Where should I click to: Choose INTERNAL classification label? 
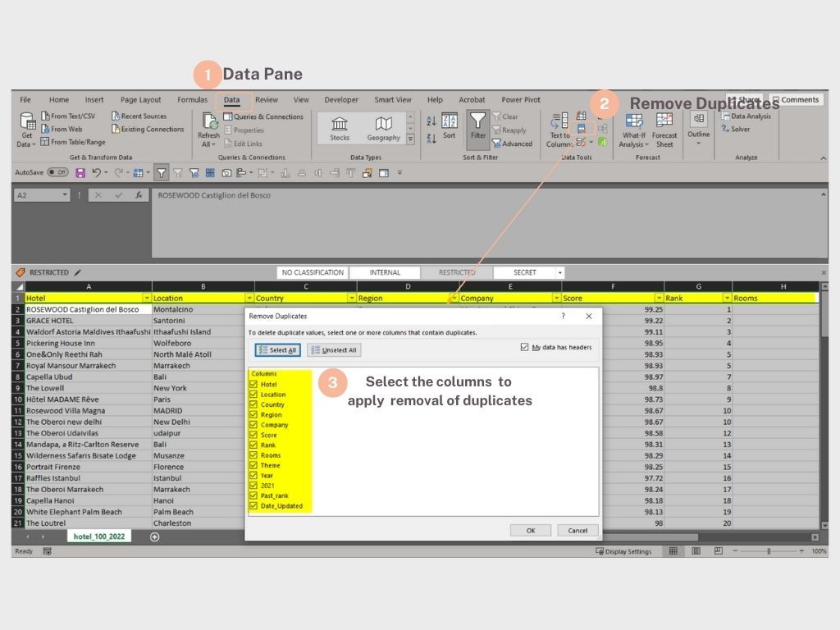[x=385, y=272]
